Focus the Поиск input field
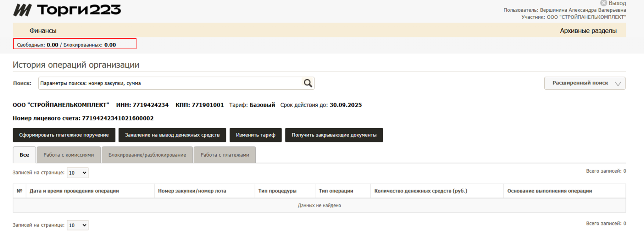Viewport: 644px width, 250px height. [170, 83]
